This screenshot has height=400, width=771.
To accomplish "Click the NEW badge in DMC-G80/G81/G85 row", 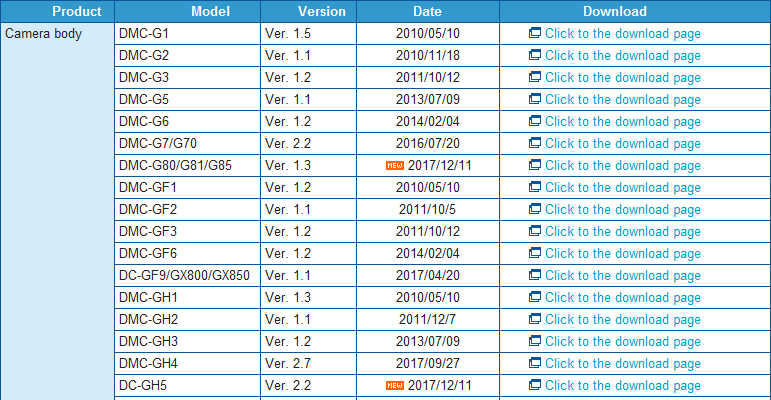I will [x=395, y=165].
